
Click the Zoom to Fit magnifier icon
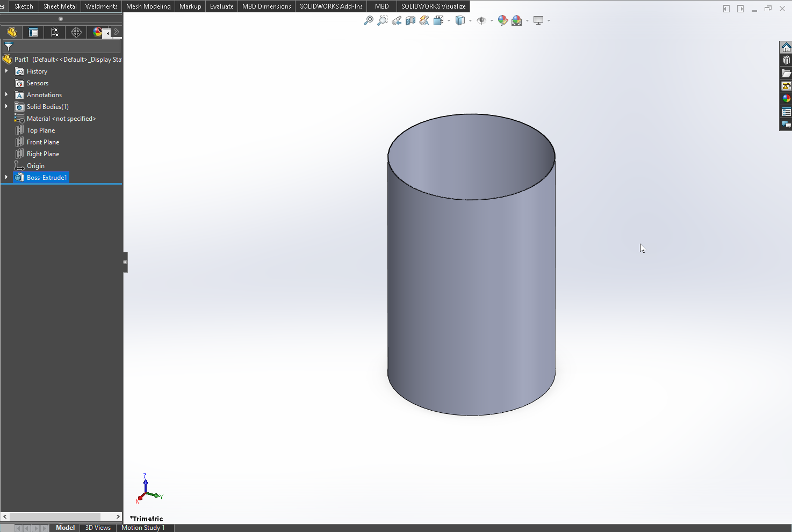(x=369, y=20)
